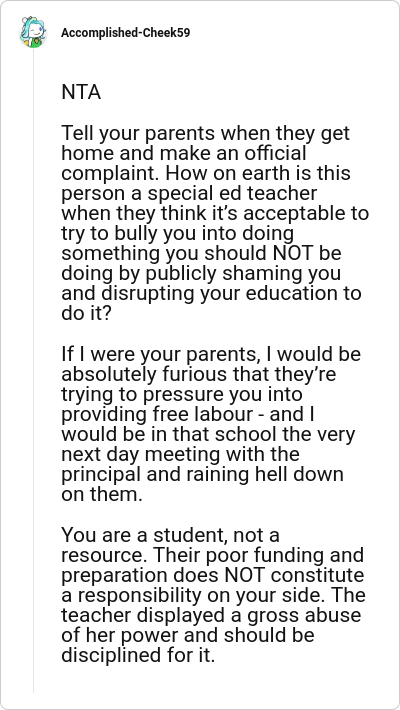This screenshot has width=400, height=710.
Task: Click the text "absolutely furious that they're"
Action: click(198, 374)
